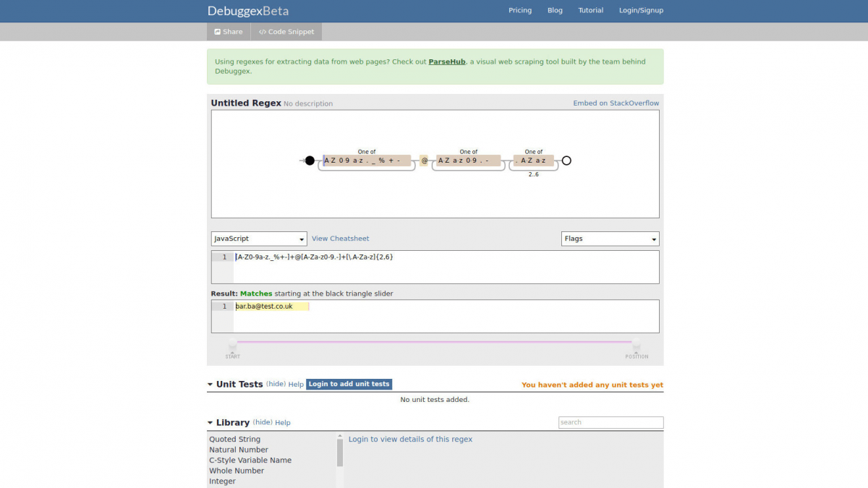Click the Library search field
The width and height of the screenshot is (868, 488).
(610, 422)
